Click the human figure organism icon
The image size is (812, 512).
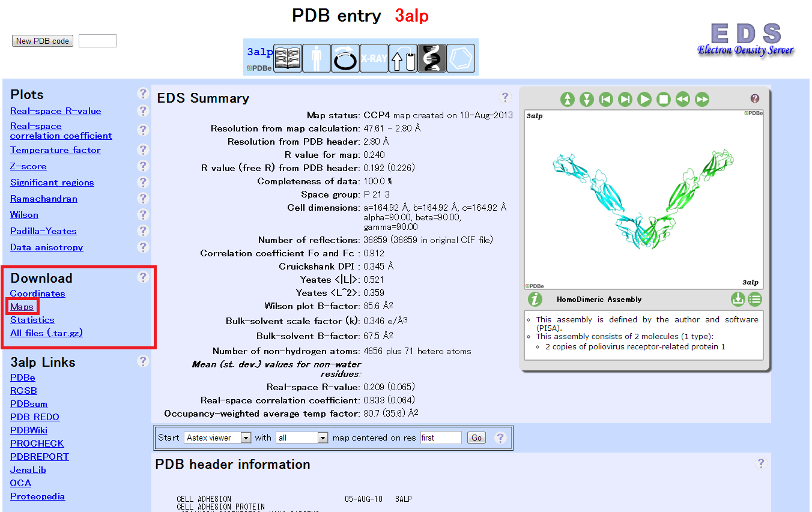click(x=316, y=59)
